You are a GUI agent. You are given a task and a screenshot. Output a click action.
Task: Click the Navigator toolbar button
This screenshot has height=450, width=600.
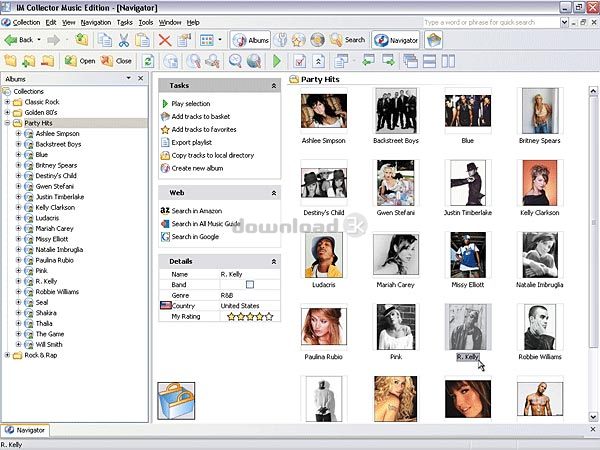click(x=396, y=40)
